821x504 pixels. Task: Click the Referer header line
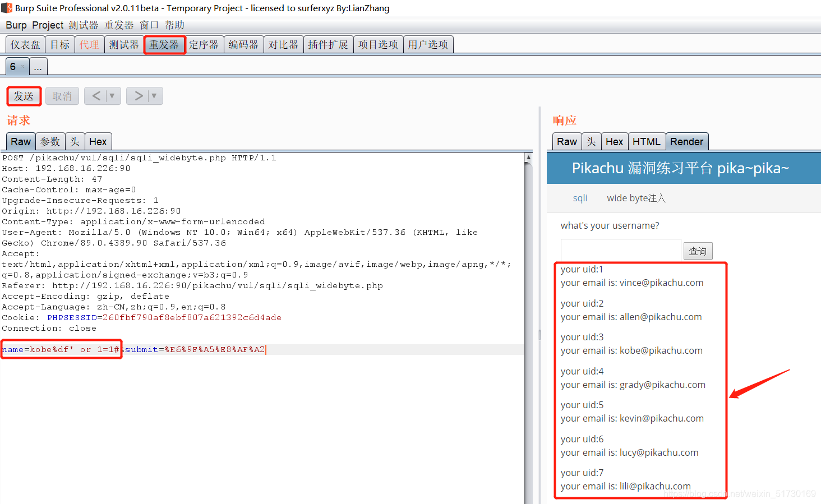[x=192, y=286]
